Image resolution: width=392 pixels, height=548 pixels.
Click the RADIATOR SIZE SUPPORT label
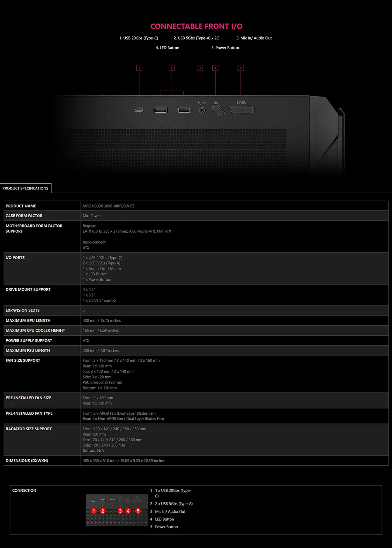pyautogui.click(x=29, y=429)
